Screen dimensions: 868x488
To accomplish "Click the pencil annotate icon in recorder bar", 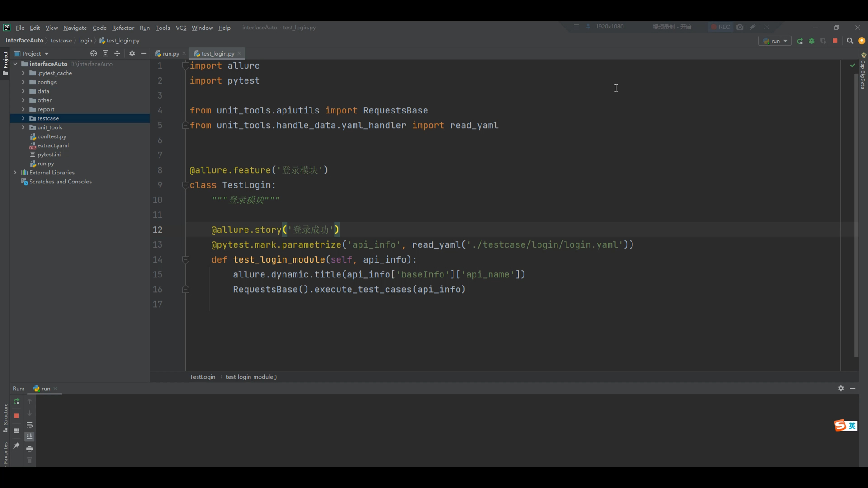I will pos(753,27).
